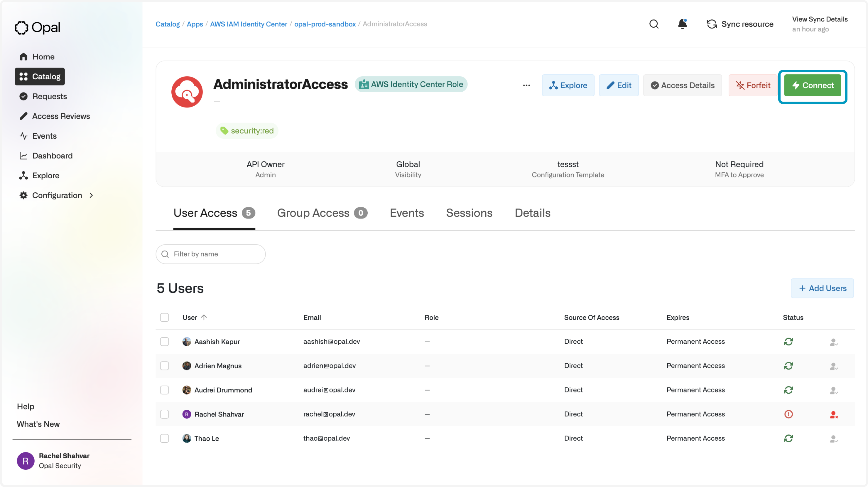This screenshot has height=487, width=868.
Task: Click red user icon in Rachel Shahvar row
Action: click(x=834, y=415)
